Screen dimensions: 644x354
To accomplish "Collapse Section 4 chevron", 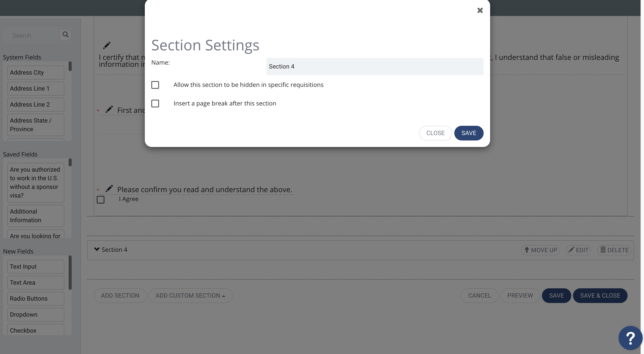I will [x=97, y=249].
